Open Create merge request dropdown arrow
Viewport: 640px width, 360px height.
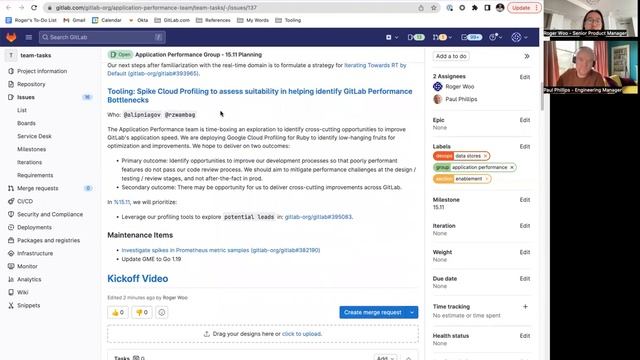coord(412,312)
